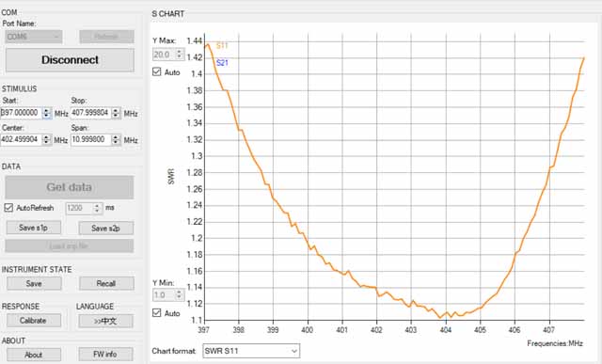The image size is (602, 364).
Task: Click the Get data button
Action: click(x=70, y=187)
